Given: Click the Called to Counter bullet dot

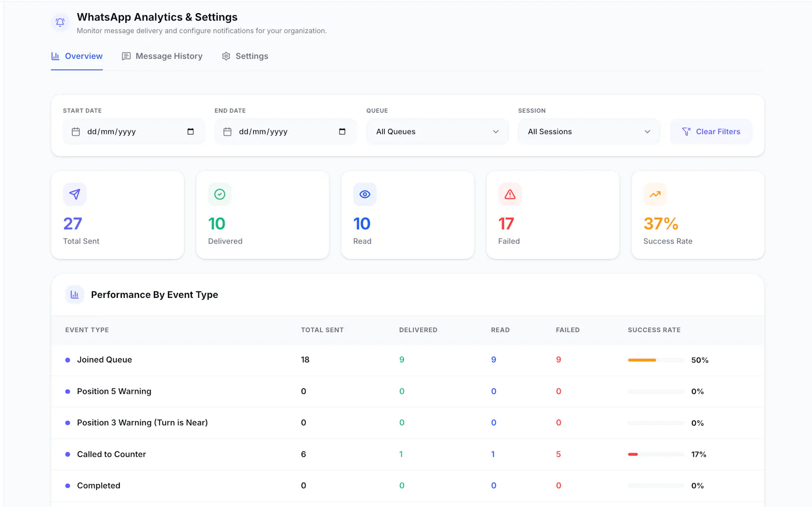Looking at the screenshot, I should (67, 454).
